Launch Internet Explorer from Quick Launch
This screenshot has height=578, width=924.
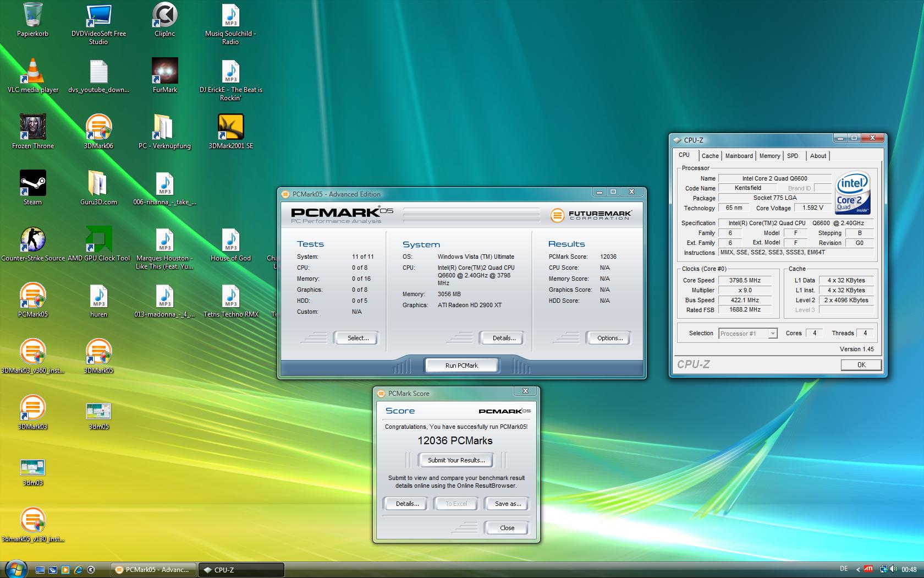tap(78, 570)
